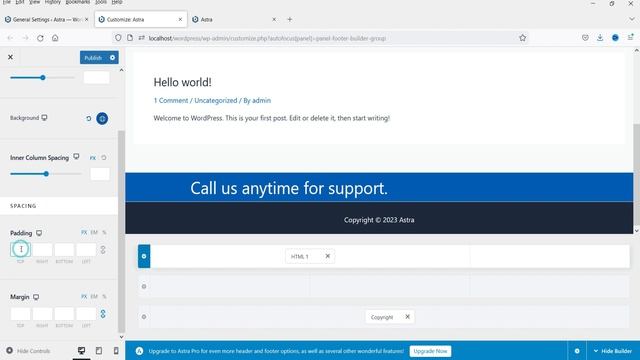
Task: Toggle the Margin responsive device icon
Action: [x=36, y=297]
